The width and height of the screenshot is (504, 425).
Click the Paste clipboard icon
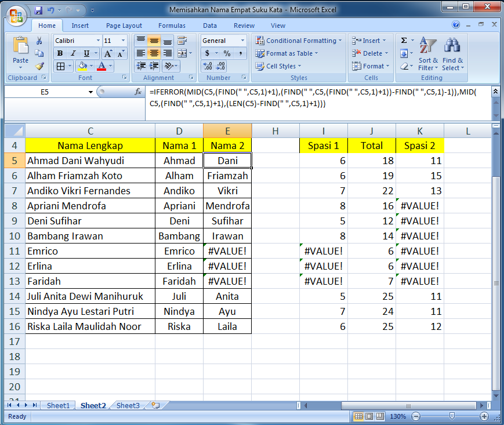tap(20, 46)
